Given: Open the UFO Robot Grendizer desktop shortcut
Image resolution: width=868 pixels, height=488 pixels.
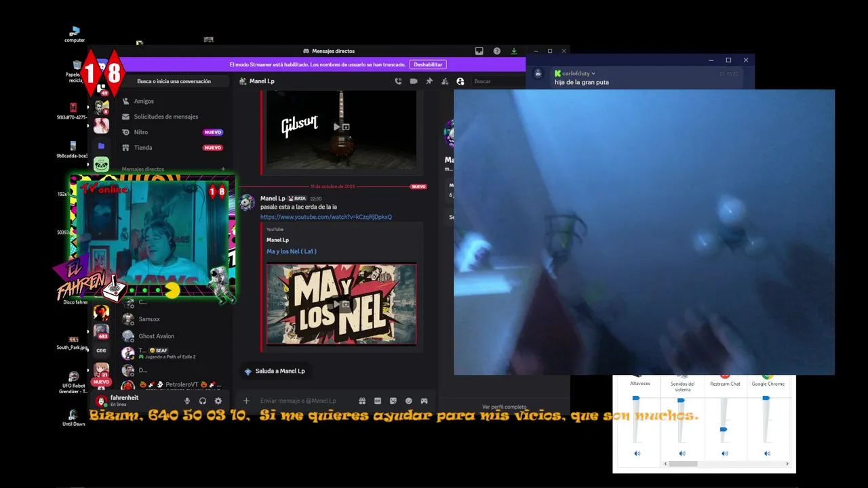Looking at the screenshot, I should coord(73,383).
